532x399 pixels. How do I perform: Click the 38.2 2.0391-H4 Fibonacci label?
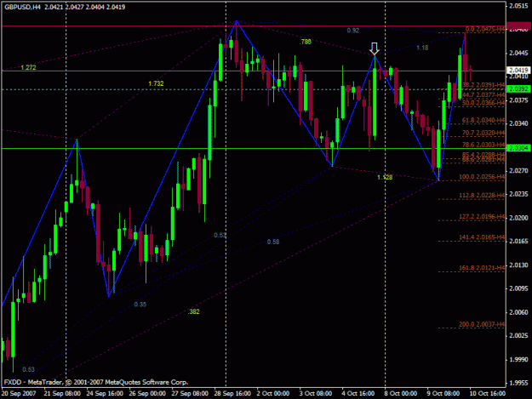pos(483,85)
